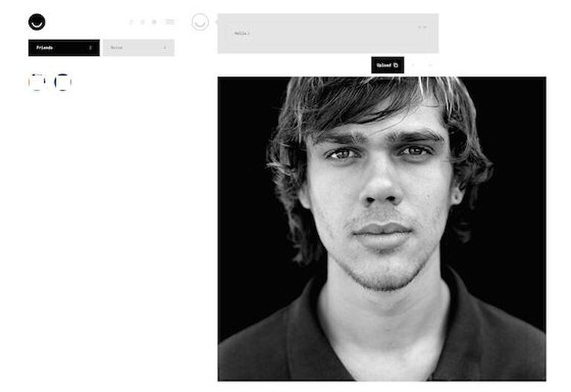Expand the indicator at the Friends tab's right edge

90,48
